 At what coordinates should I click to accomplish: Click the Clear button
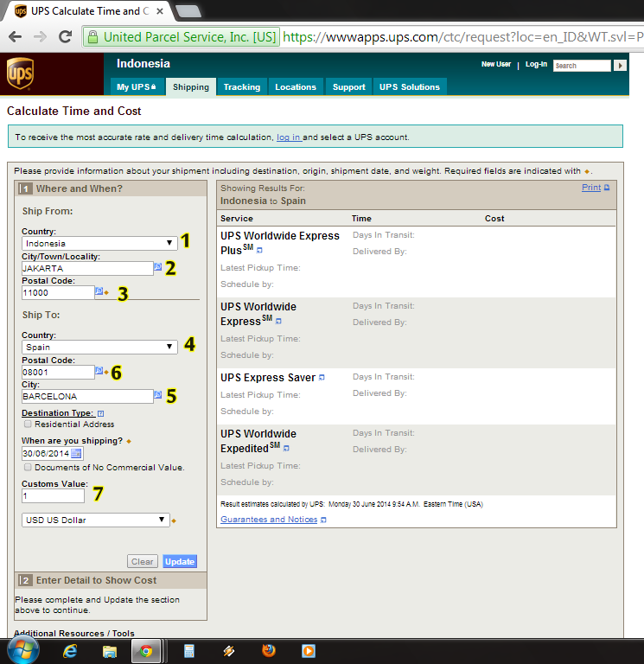(x=143, y=561)
